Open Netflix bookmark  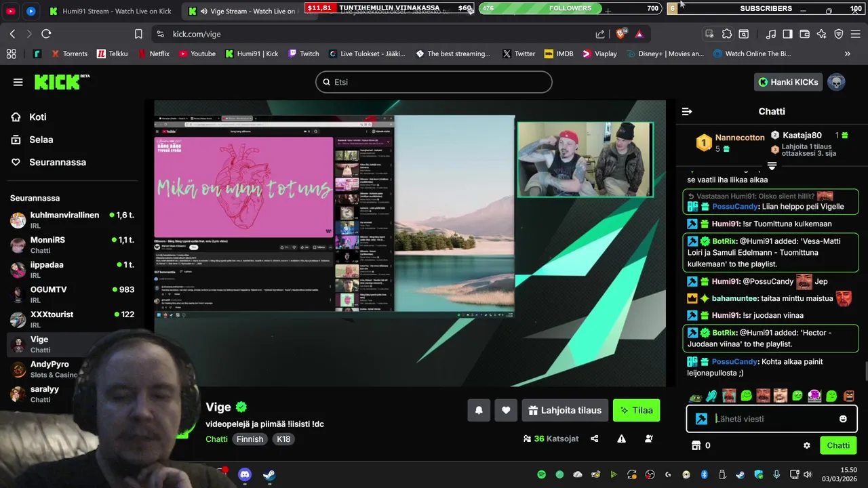[153, 54]
